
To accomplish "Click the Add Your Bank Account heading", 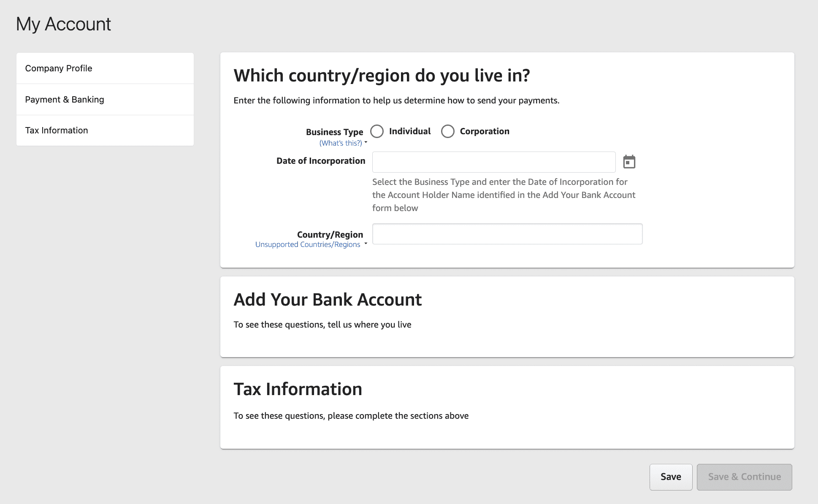I will [x=328, y=300].
